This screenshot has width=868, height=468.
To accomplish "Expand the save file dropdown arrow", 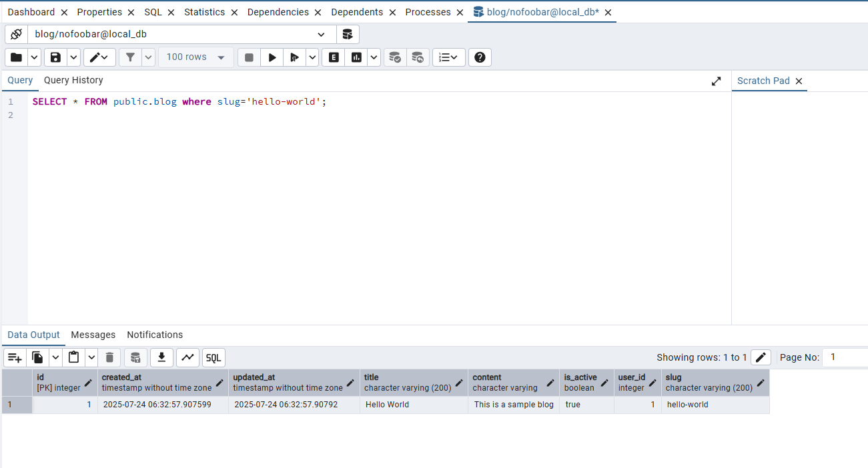I will point(74,57).
